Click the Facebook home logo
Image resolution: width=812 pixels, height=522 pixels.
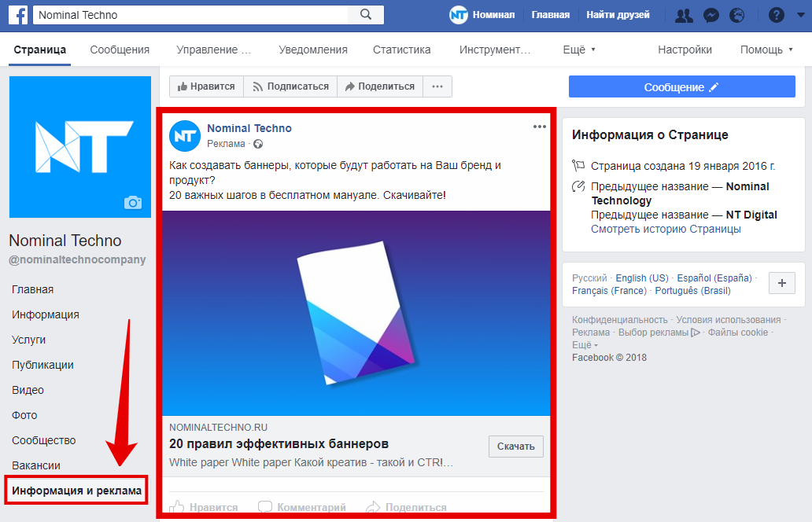click(x=17, y=14)
